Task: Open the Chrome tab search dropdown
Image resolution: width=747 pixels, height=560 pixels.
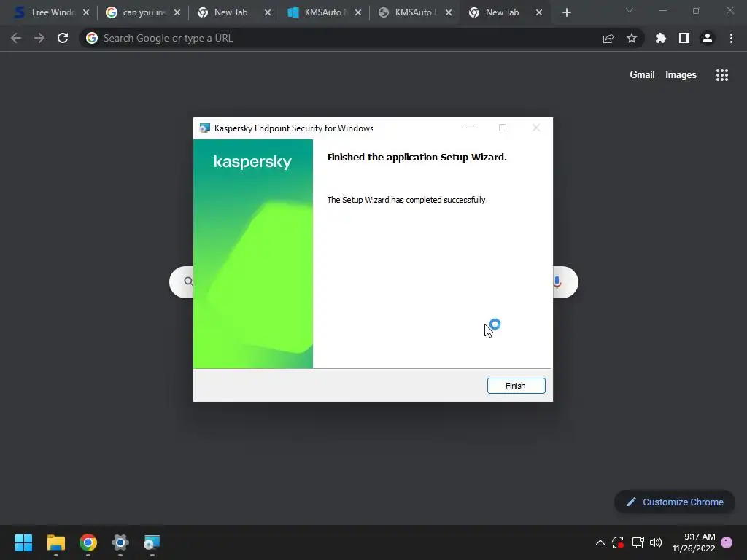Action: tap(630, 10)
